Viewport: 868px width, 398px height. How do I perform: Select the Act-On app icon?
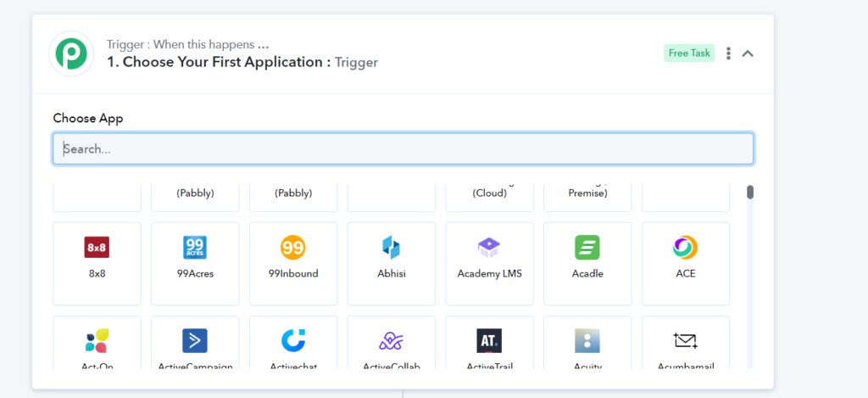(x=97, y=341)
